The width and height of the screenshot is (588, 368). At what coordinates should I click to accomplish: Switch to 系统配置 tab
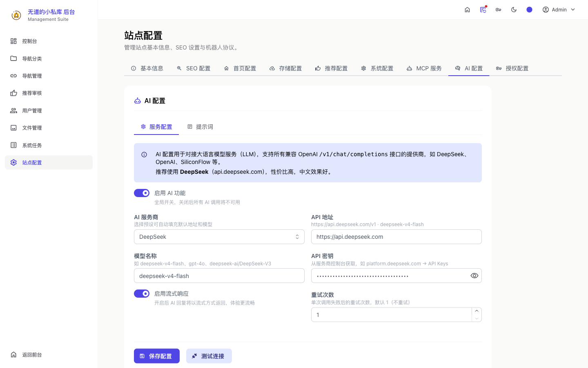pyautogui.click(x=377, y=68)
